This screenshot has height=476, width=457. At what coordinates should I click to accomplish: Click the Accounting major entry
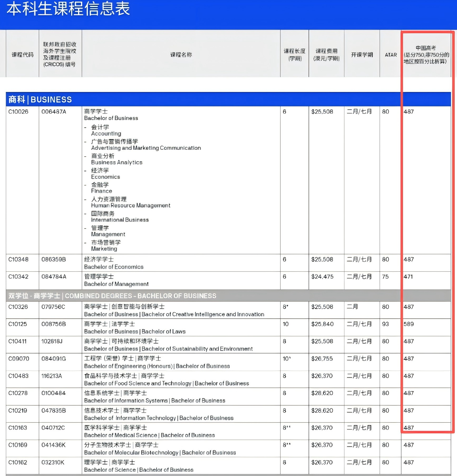click(106, 134)
